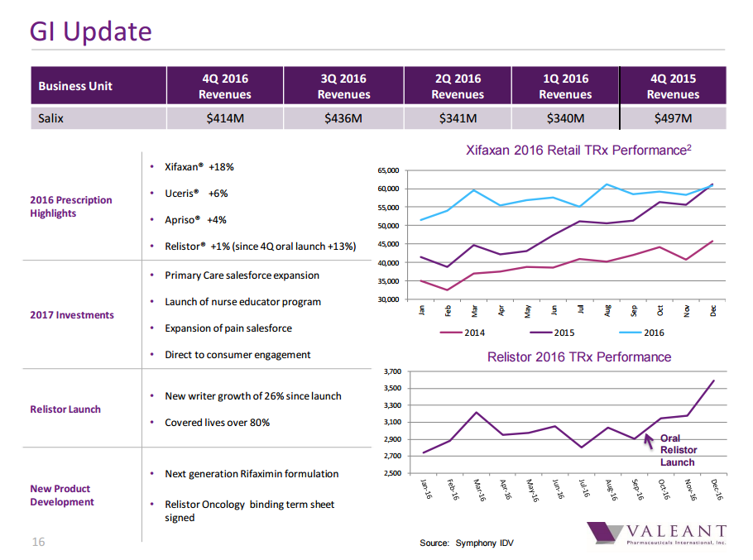Click the Salix row label
Screen dimensions: 753x560
pyautogui.click(x=51, y=118)
